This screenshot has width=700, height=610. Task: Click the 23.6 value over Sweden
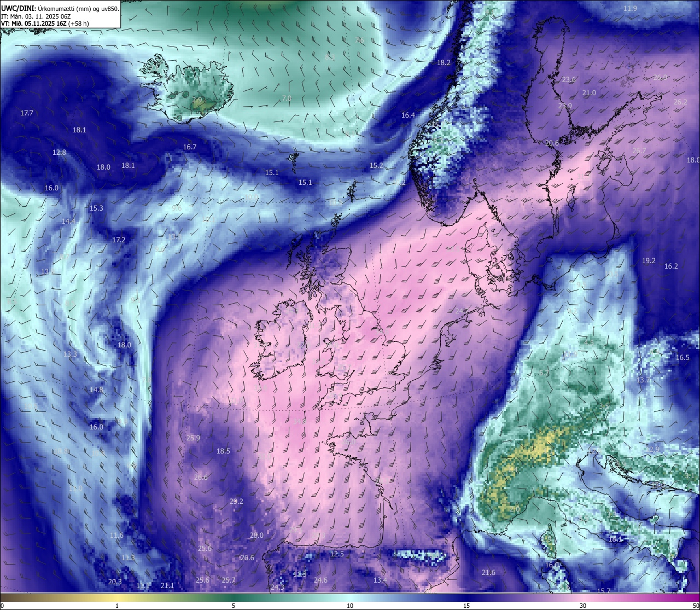(569, 80)
